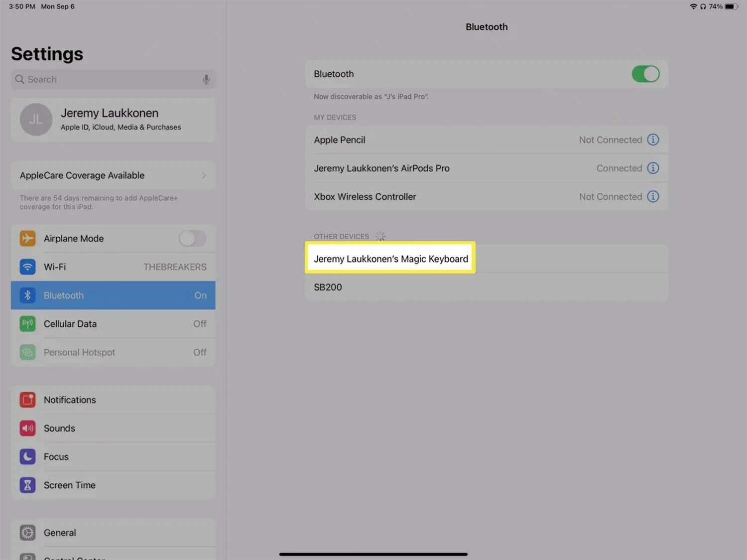Tap the 3:50 PM clock
This screenshot has width=747, height=560.
point(22,6)
